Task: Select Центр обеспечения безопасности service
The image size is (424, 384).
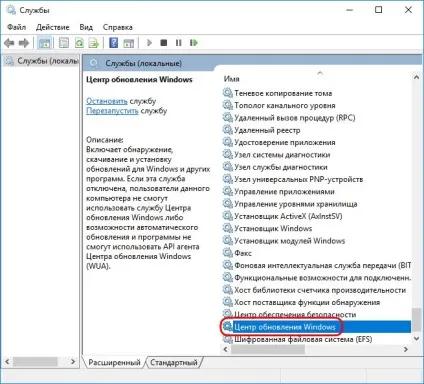Action: [x=295, y=315]
